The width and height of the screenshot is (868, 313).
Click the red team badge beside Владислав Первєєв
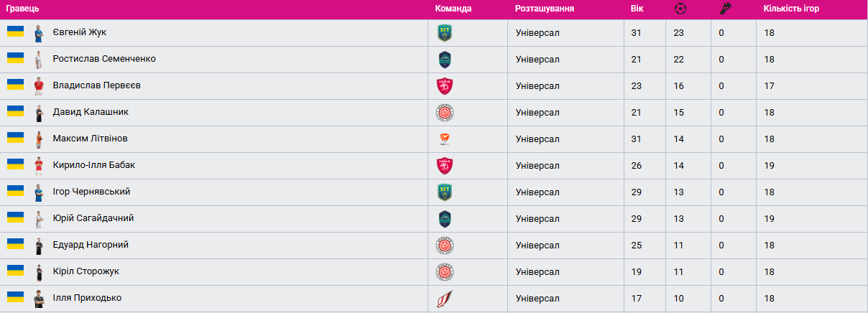[x=445, y=86]
